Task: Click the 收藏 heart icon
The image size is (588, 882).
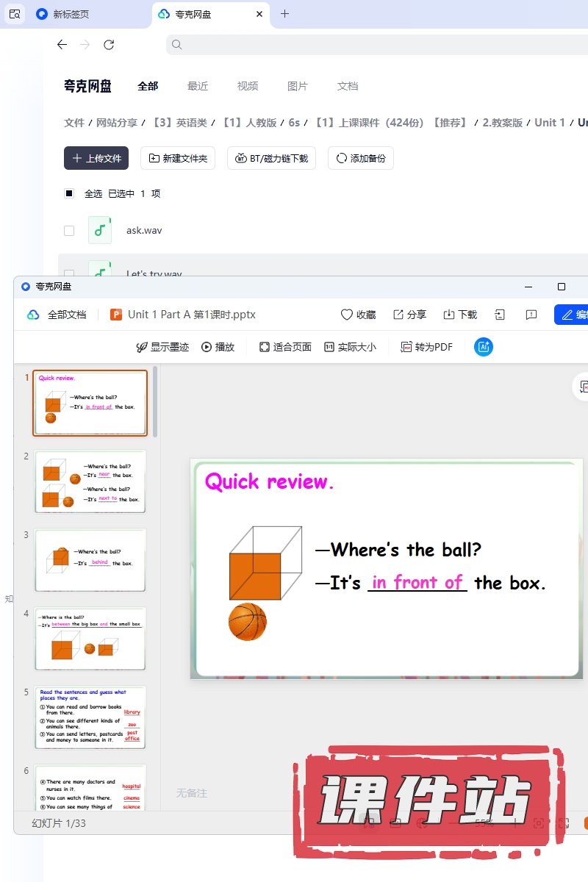Action: pos(347,315)
